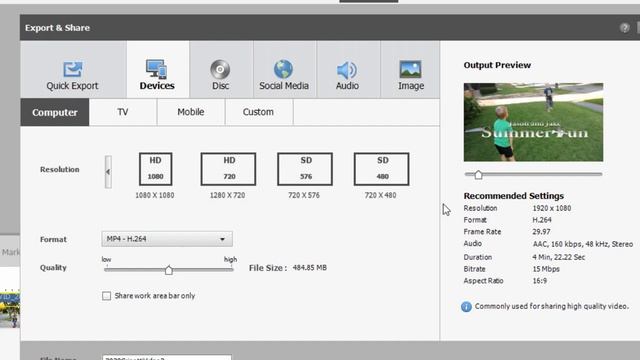
Task: Click the 1920 x 1080 recommended resolution
Action: point(551,208)
